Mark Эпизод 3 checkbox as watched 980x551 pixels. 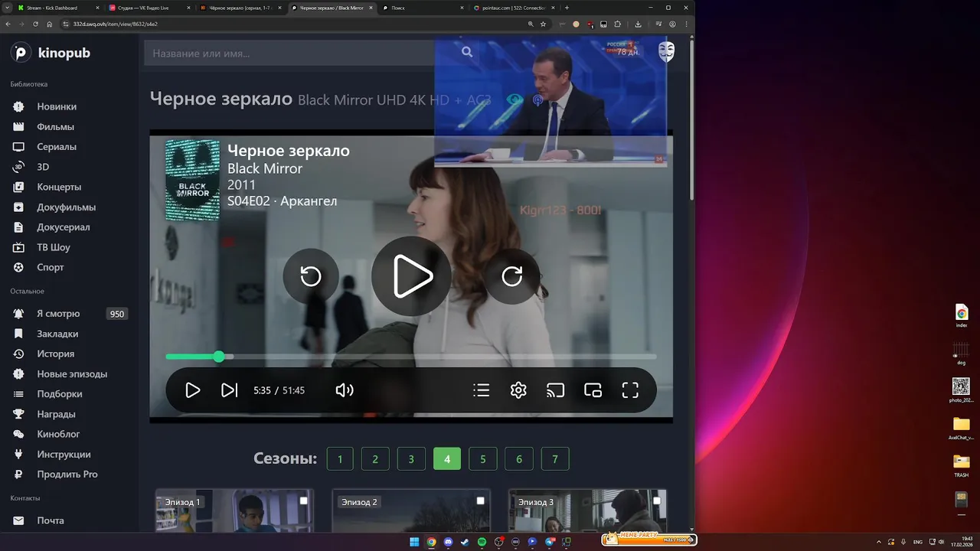[x=658, y=500]
